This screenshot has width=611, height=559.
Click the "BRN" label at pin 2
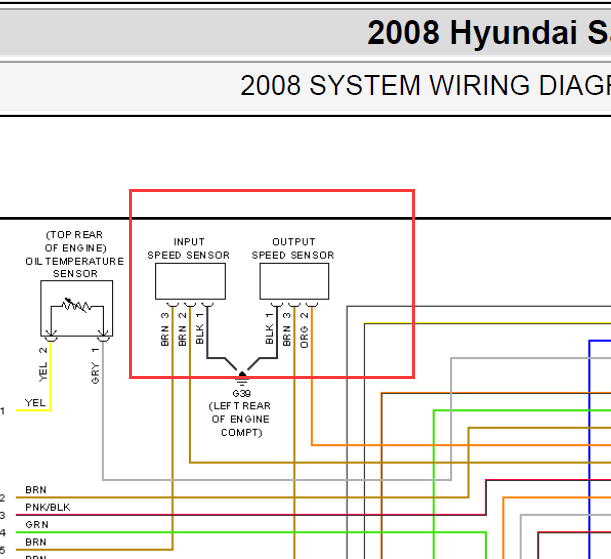tap(36, 490)
